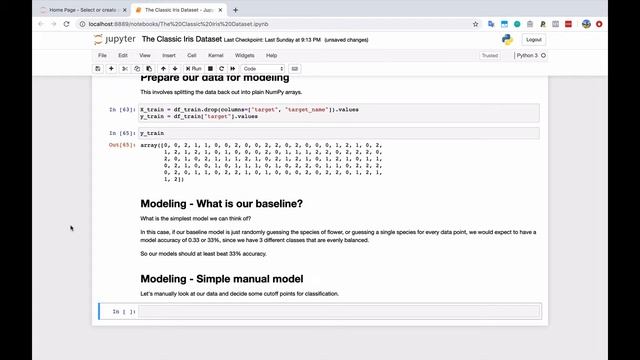Close the Home Page browser tab
This screenshot has height=360, width=640.
point(125,10)
